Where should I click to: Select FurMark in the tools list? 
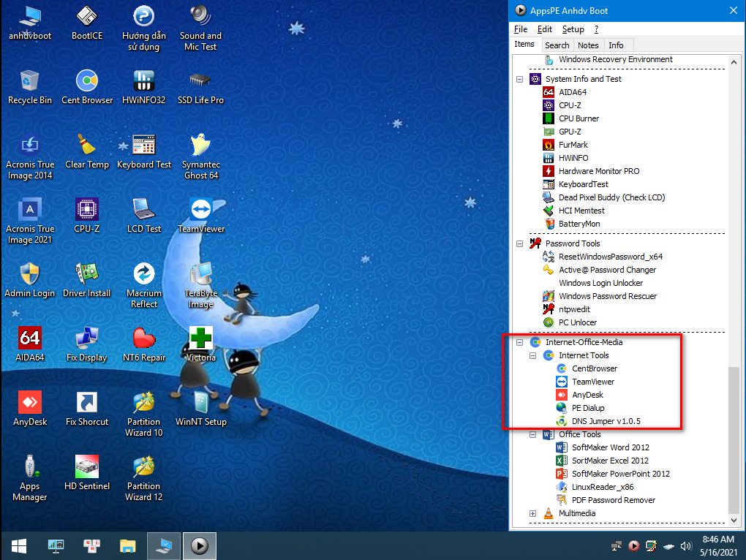point(573,145)
